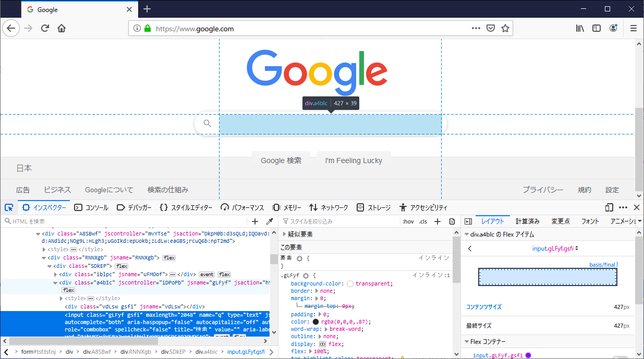Open page actions three-dot menu in URL bar
644x359 pixels.
(476, 28)
